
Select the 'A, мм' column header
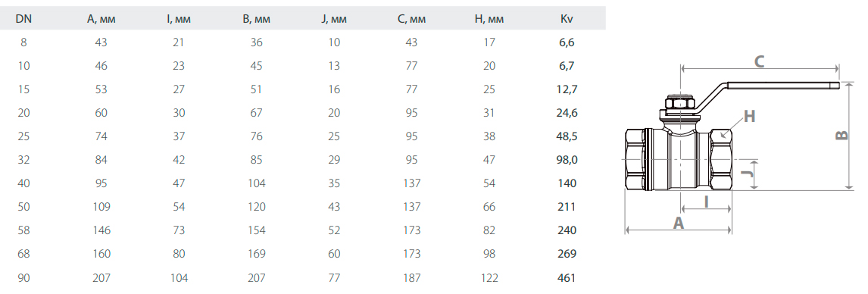click(101, 19)
